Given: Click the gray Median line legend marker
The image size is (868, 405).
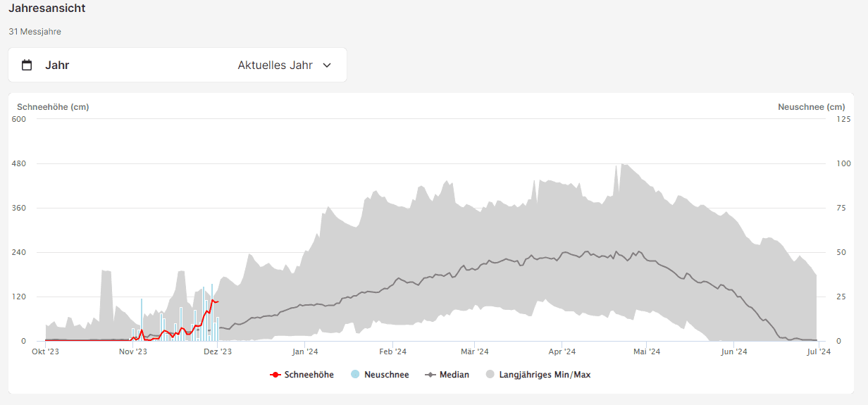Looking at the screenshot, I should pos(430,375).
